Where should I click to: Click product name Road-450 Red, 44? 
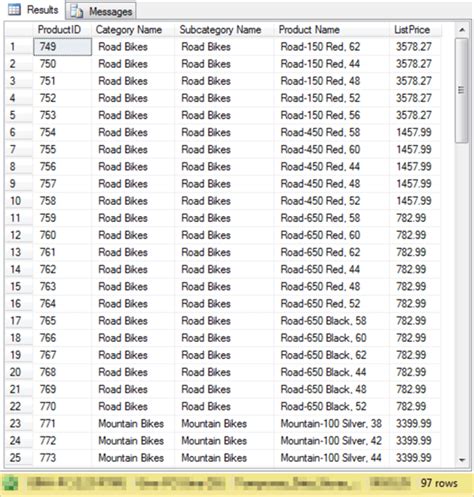(320, 167)
